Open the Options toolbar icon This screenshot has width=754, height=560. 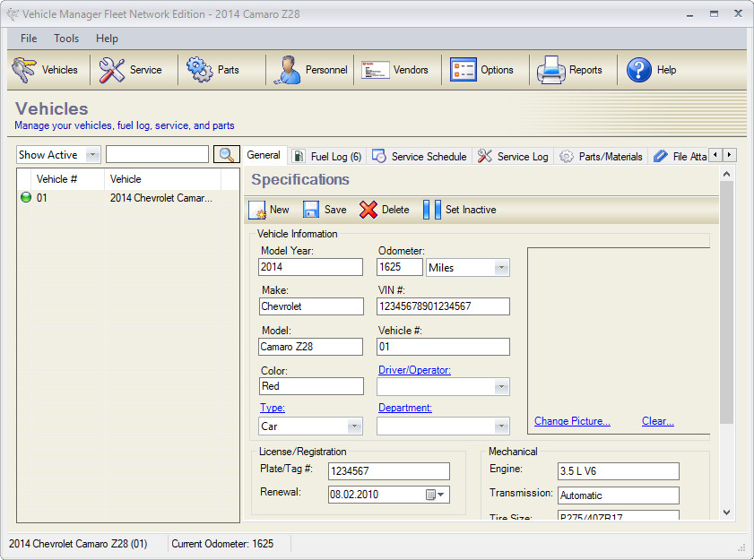coord(464,70)
